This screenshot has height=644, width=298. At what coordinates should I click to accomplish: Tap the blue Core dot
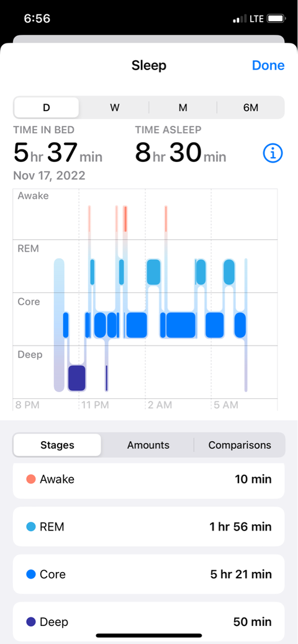31,574
